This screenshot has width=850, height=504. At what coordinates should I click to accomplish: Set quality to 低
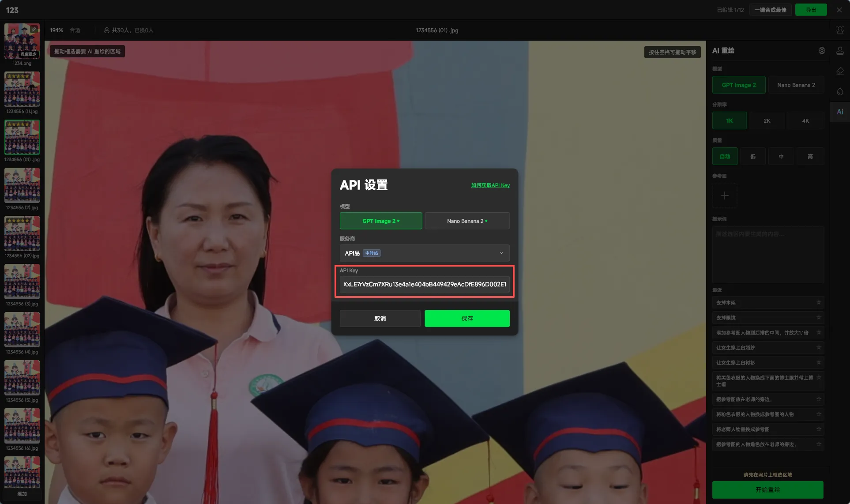753,156
